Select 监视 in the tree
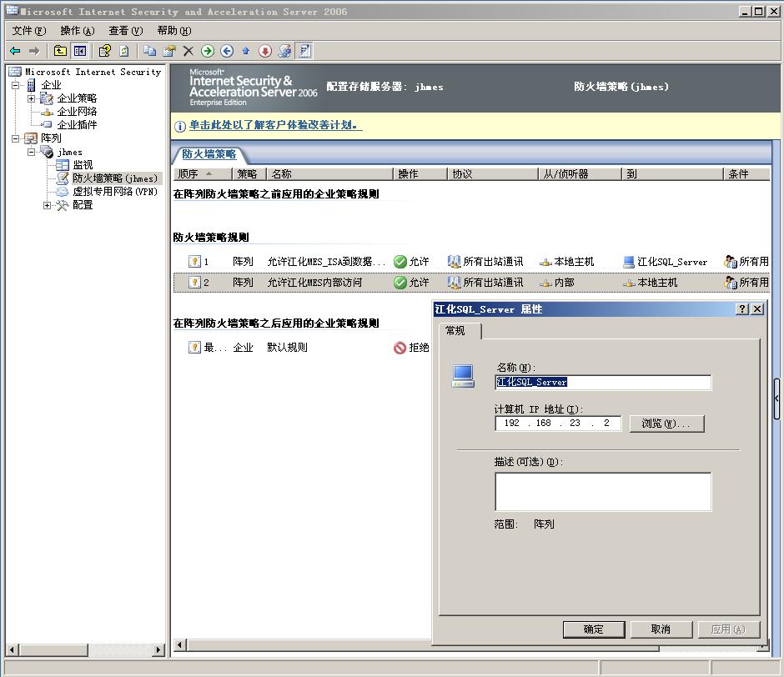The image size is (784, 677). coord(83,165)
